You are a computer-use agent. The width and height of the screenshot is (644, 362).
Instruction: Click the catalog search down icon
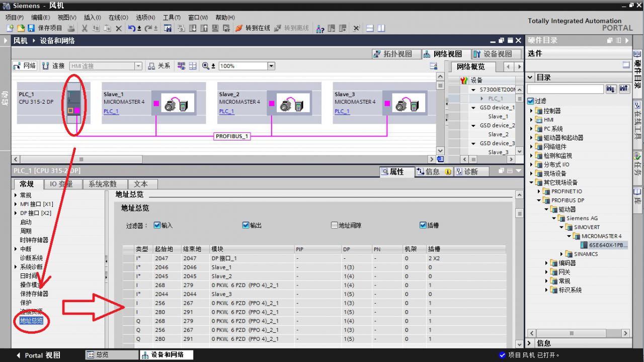[x=611, y=89]
